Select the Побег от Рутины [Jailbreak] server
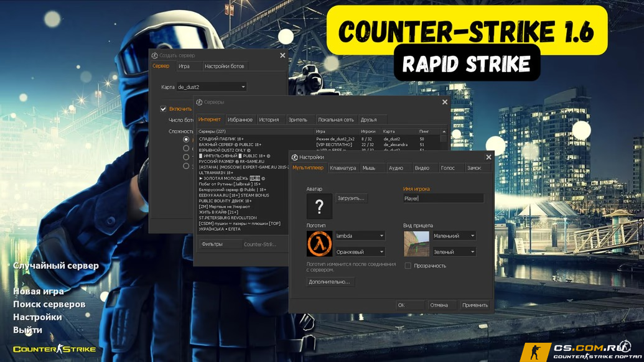Viewport: 644px width, 362px height. click(x=243, y=184)
